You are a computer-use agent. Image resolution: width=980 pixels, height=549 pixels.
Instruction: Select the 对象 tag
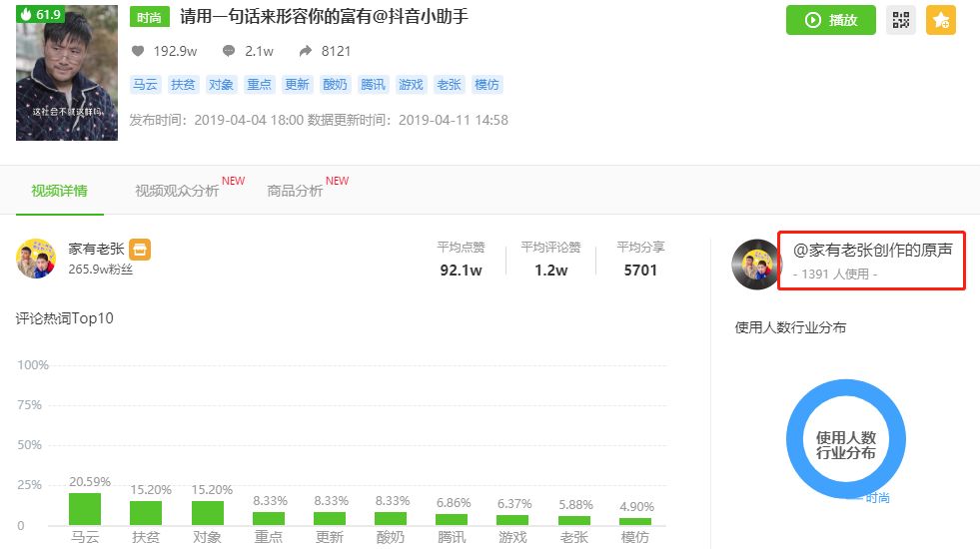pyautogui.click(x=221, y=84)
